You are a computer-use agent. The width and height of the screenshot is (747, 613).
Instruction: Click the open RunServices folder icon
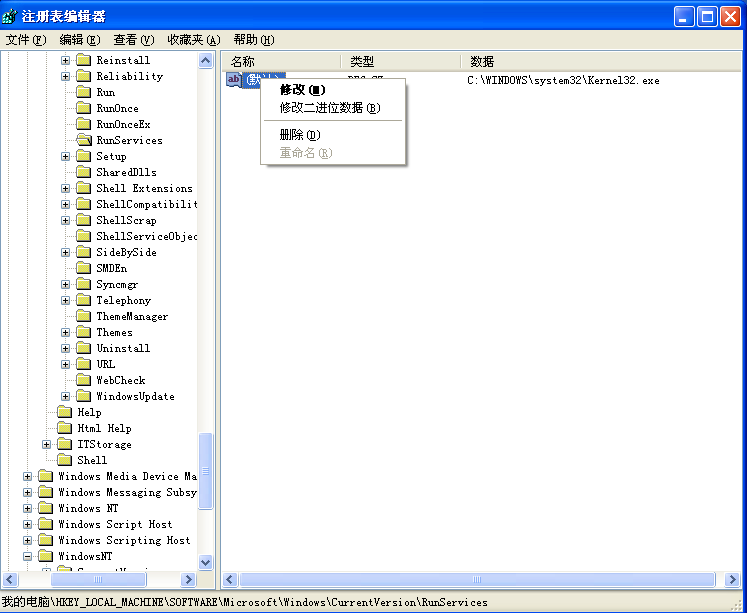[84, 140]
